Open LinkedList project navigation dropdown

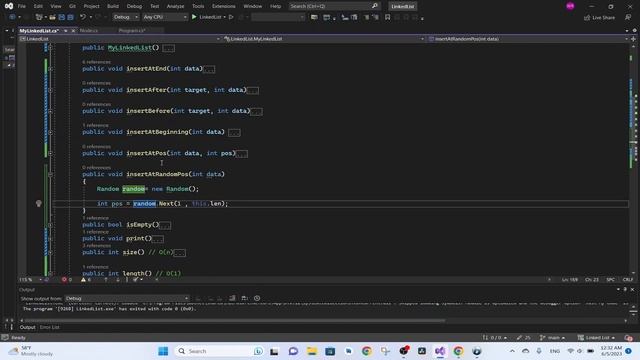[120, 39]
